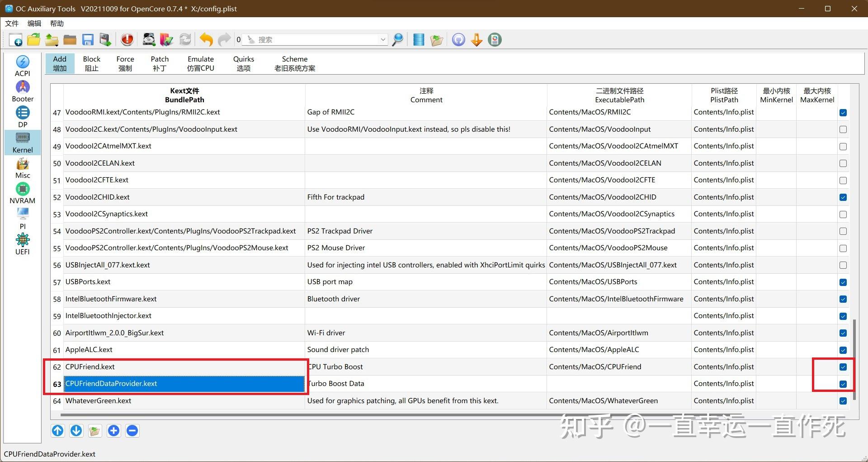Image resolution: width=868 pixels, height=462 pixels.
Task: Switch to the Emulate 仿冒CPU tab
Action: point(201,63)
